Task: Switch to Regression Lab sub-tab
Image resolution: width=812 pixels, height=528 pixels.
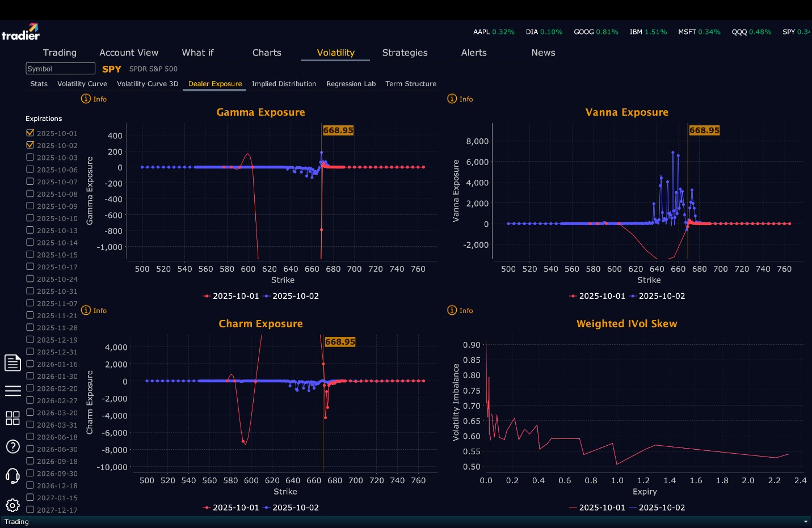Action: 351,84
